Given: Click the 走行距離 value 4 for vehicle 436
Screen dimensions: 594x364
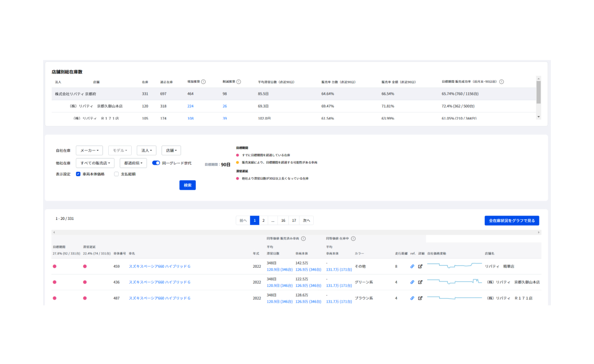Looking at the screenshot, I should (x=396, y=282).
